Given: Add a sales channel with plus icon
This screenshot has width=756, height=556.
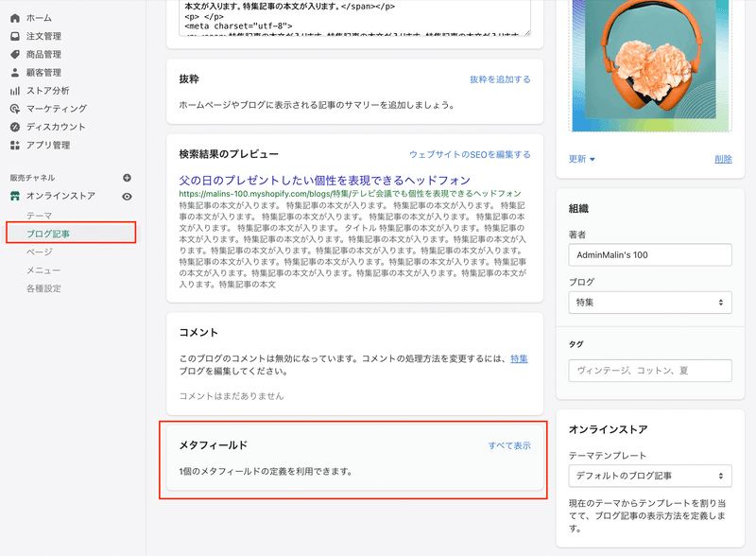Looking at the screenshot, I should pyautogui.click(x=127, y=178).
